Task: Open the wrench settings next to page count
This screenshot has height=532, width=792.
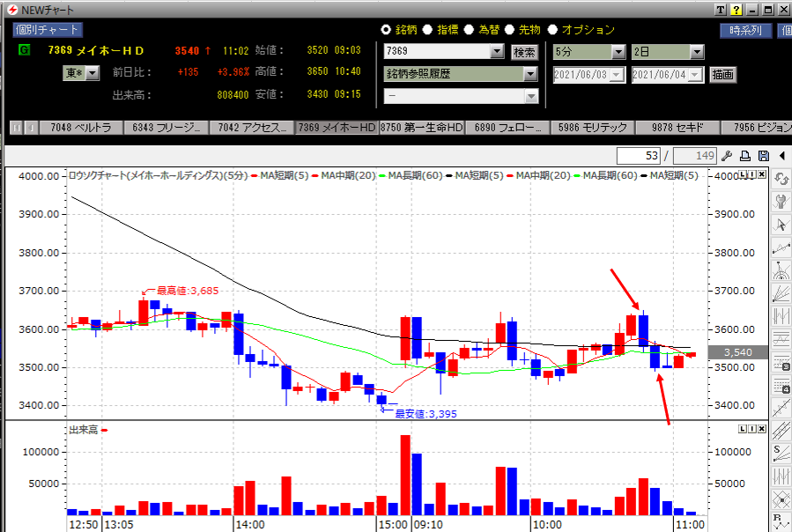Action: click(727, 156)
